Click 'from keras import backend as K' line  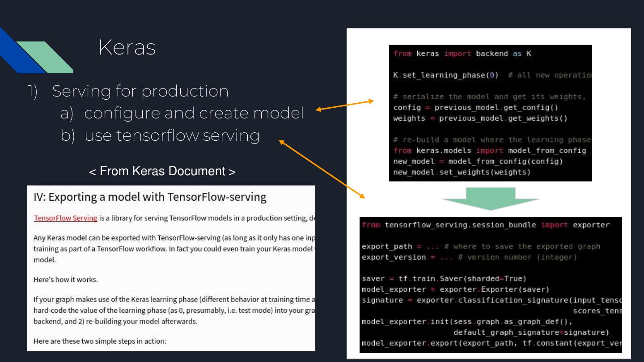pyautogui.click(x=462, y=54)
